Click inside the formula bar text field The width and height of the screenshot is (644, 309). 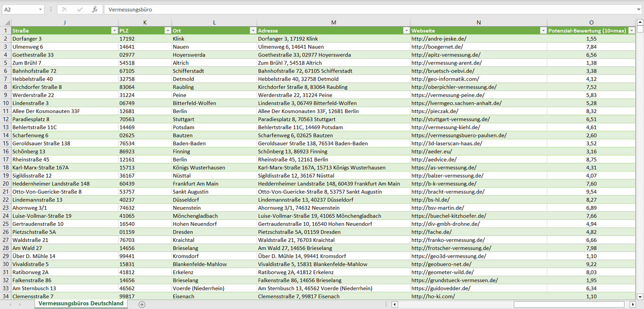coord(357,9)
